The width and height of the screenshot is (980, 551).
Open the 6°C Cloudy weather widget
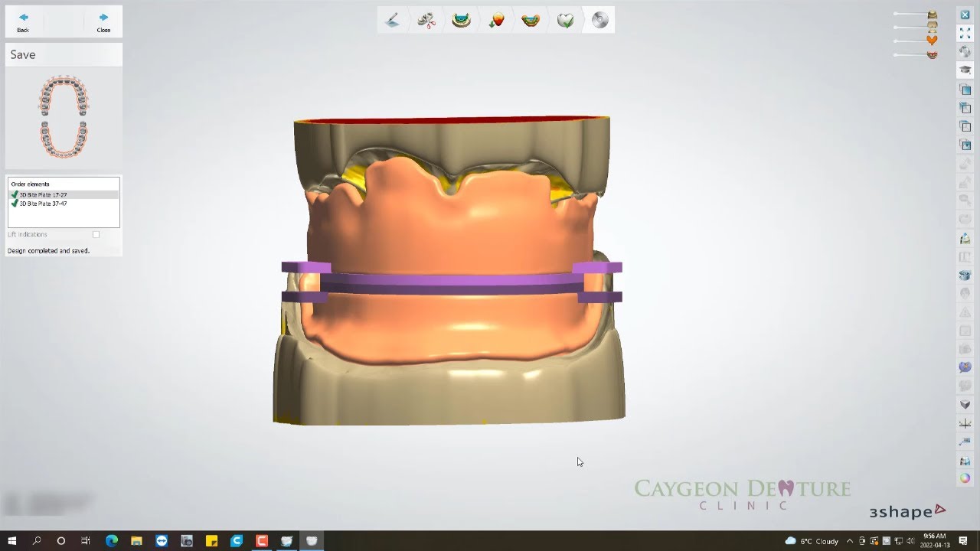[x=812, y=541]
